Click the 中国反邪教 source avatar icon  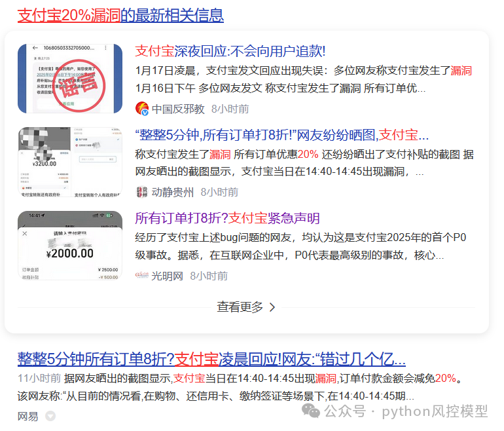pyautogui.click(x=142, y=109)
